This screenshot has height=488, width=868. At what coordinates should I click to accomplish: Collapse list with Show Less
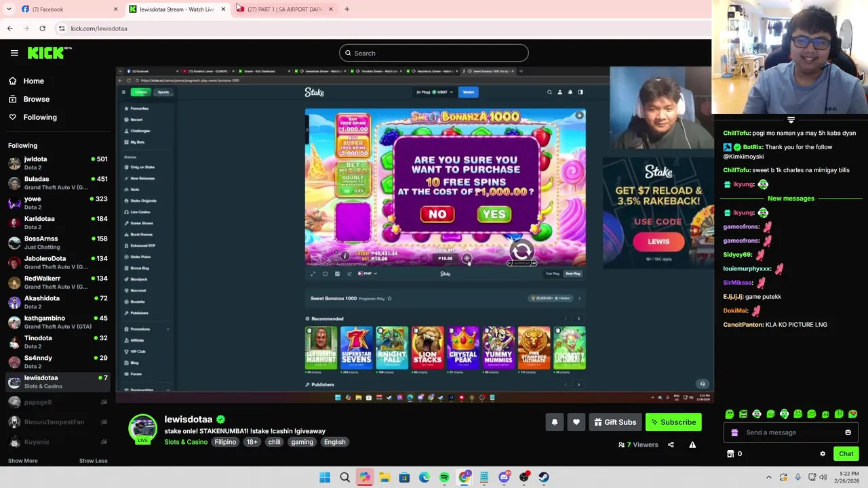pos(93,461)
